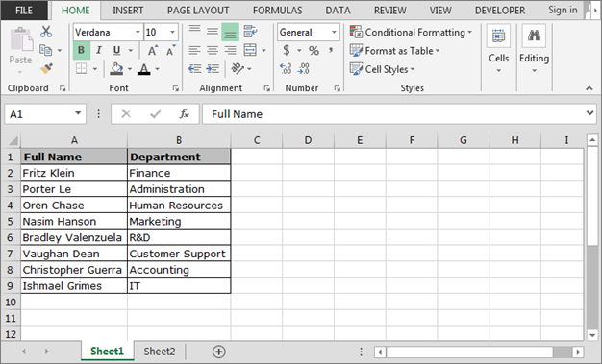
Task: Expand fill color dropdown arrow
Action: click(x=130, y=69)
